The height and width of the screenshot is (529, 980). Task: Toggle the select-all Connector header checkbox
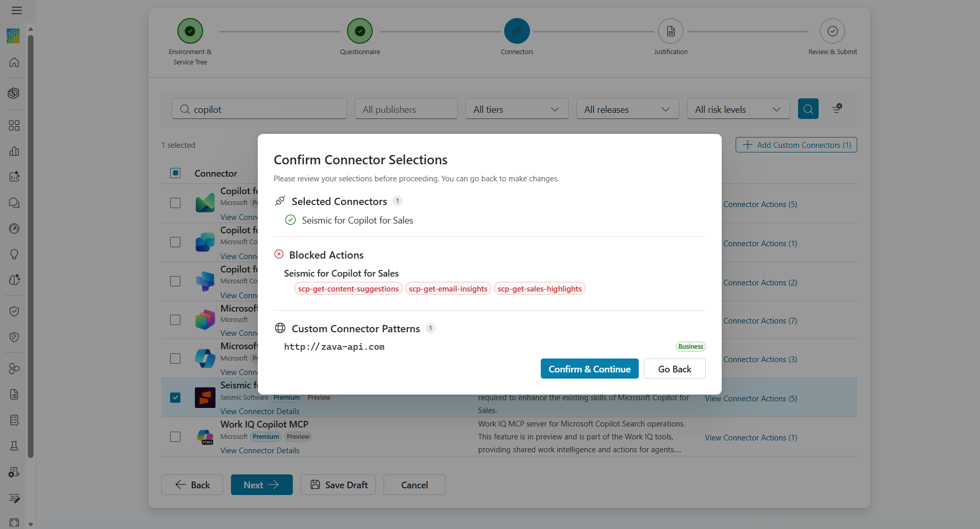point(175,173)
